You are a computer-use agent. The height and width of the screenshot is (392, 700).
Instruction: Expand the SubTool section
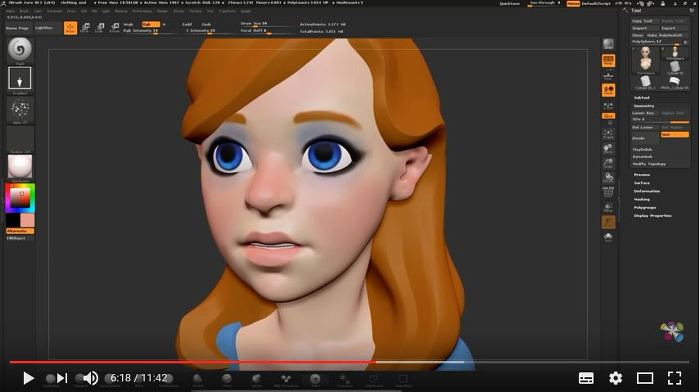pyautogui.click(x=642, y=97)
